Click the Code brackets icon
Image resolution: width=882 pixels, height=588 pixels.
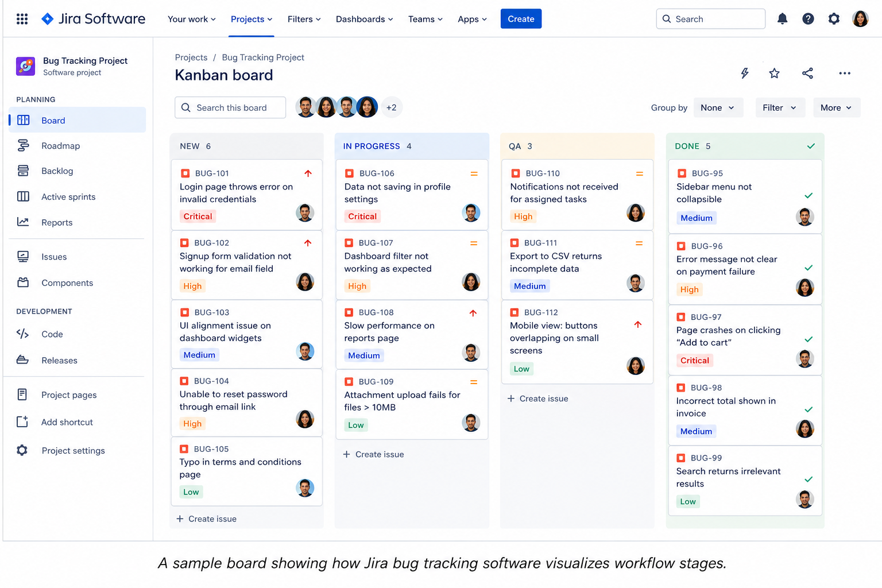[22, 334]
